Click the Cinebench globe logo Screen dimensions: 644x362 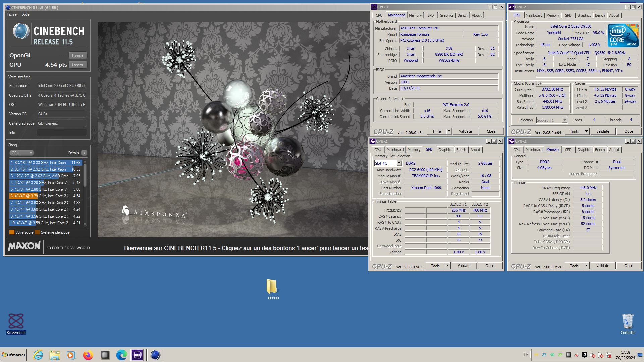(x=21, y=31)
